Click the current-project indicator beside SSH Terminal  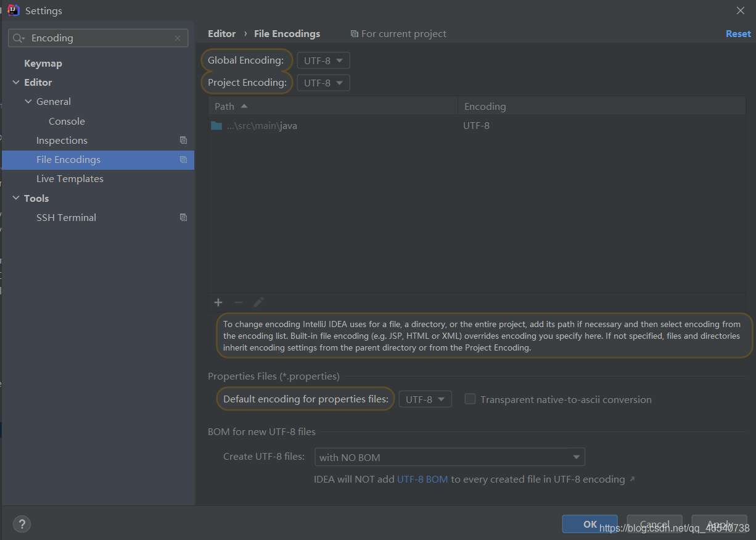tap(183, 217)
